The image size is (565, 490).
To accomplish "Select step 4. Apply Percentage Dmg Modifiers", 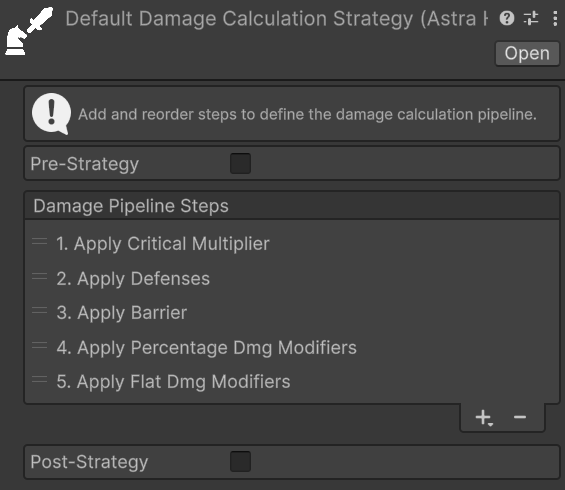I will pyautogui.click(x=292, y=347).
